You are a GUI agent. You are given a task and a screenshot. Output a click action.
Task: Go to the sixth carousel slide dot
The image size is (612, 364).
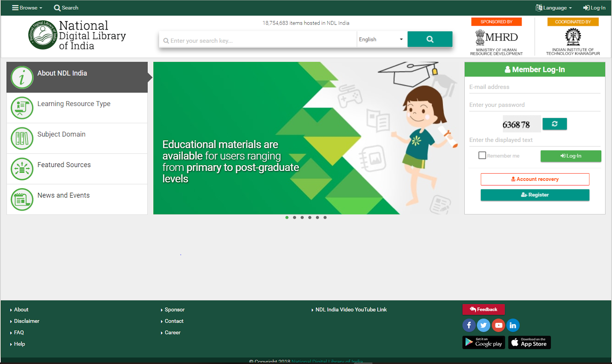(x=325, y=218)
